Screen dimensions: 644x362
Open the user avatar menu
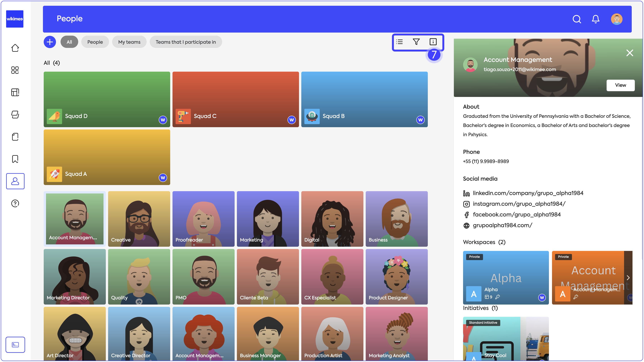click(617, 19)
